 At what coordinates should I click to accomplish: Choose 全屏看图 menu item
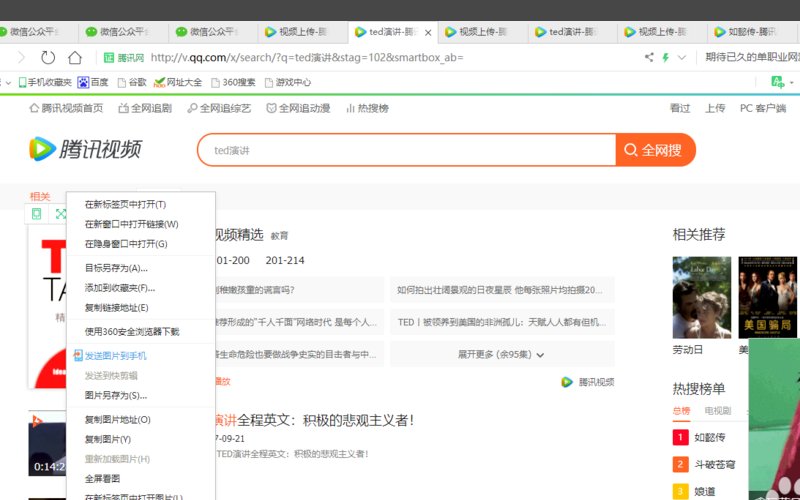pos(141,479)
